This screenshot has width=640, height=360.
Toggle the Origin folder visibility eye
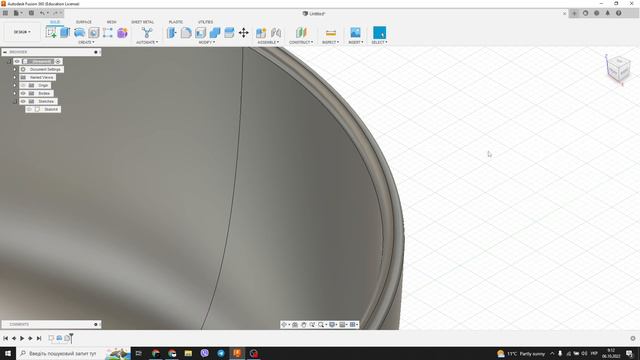23,85
